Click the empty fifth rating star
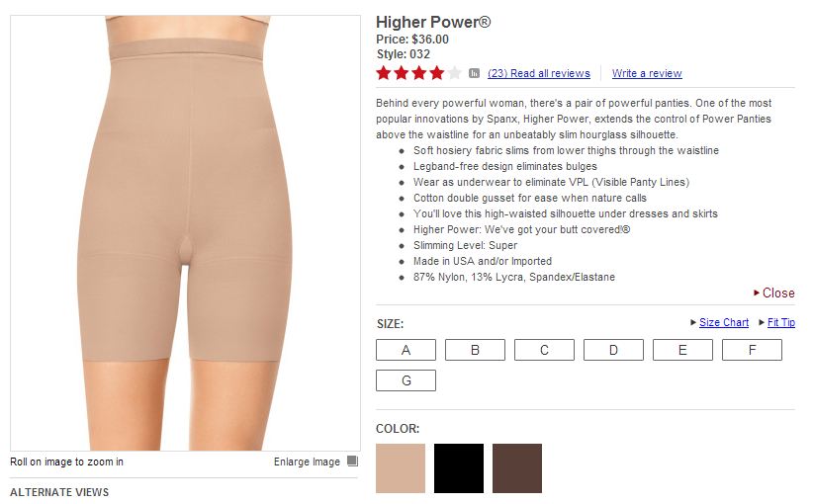Image resolution: width=813 pixels, height=504 pixels. (455, 73)
